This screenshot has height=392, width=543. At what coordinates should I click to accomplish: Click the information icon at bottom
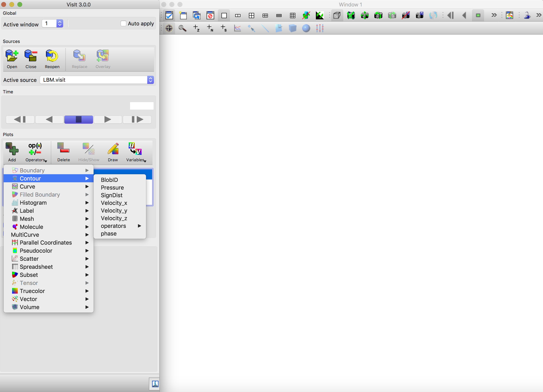pyautogui.click(x=155, y=384)
